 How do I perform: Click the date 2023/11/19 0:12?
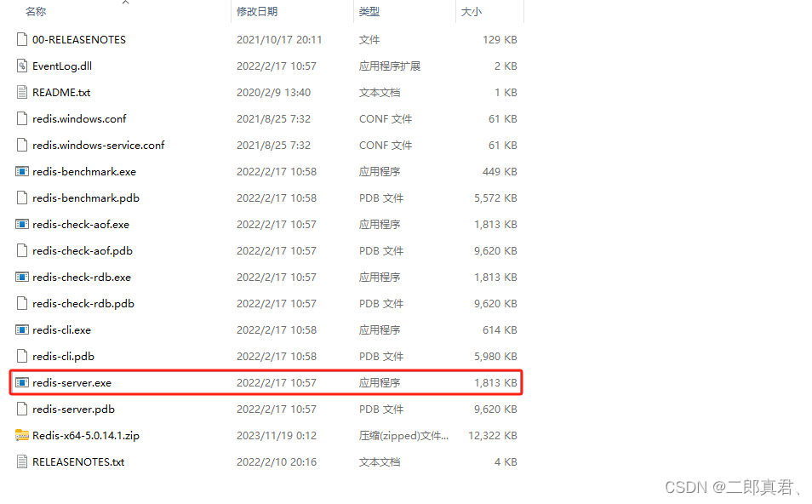[277, 436]
